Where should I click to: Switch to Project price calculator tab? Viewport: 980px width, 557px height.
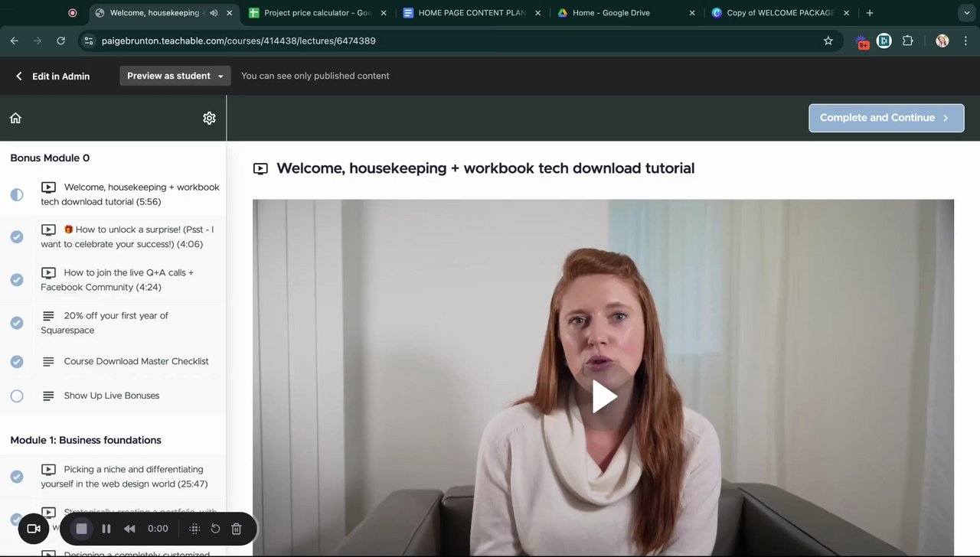pos(317,13)
